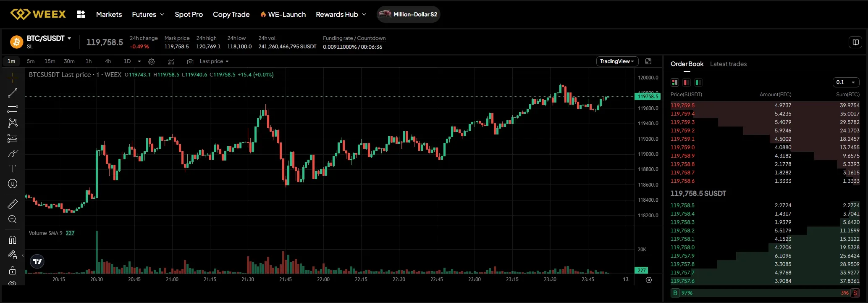The image size is (868, 303).
Task: Open the Markets page
Action: click(x=109, y=14)
